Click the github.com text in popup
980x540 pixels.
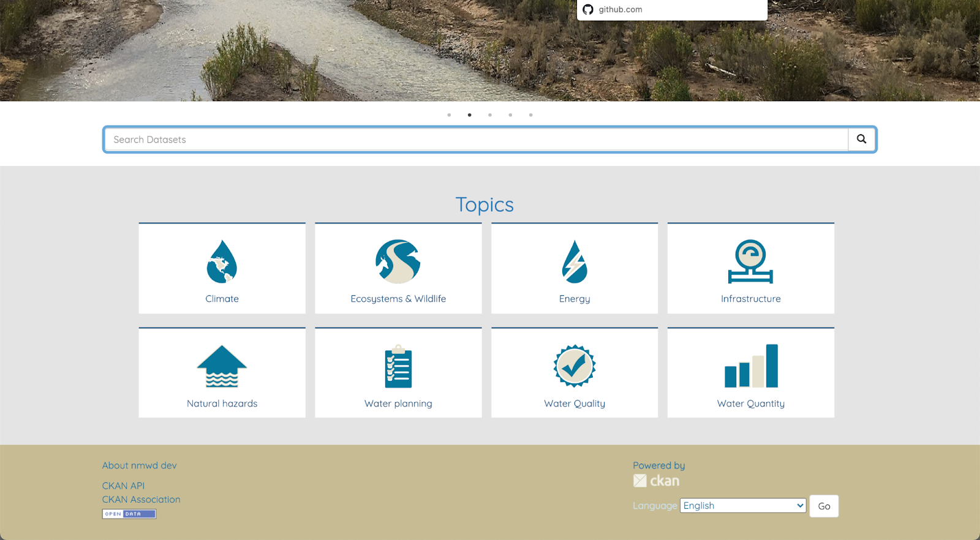click(x=620, y=9)
